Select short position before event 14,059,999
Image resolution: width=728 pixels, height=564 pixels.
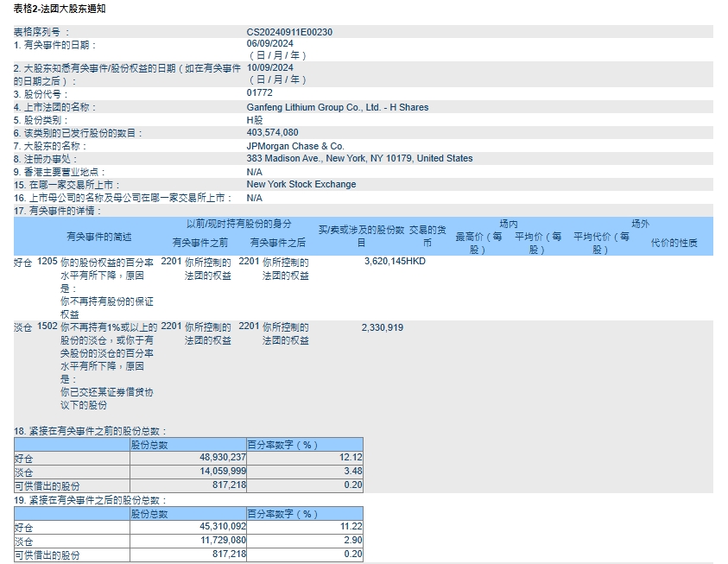223,472
